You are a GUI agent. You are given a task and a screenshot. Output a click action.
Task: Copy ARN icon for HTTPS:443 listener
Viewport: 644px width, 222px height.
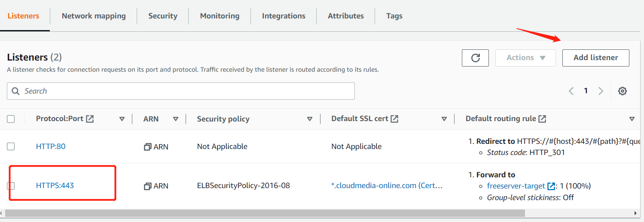(x=147, y=186)
